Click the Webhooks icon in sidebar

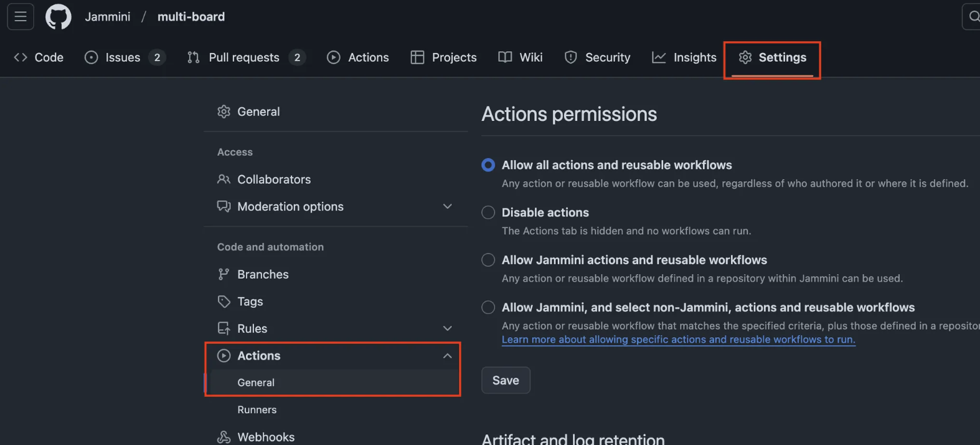[x=224, y=437]
